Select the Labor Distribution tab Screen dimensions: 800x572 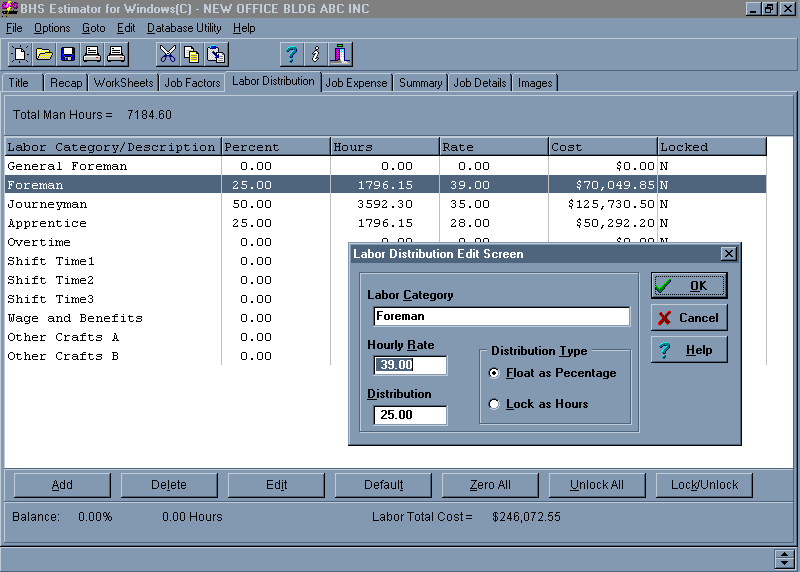pyautogui.click(x=273, y=81)
